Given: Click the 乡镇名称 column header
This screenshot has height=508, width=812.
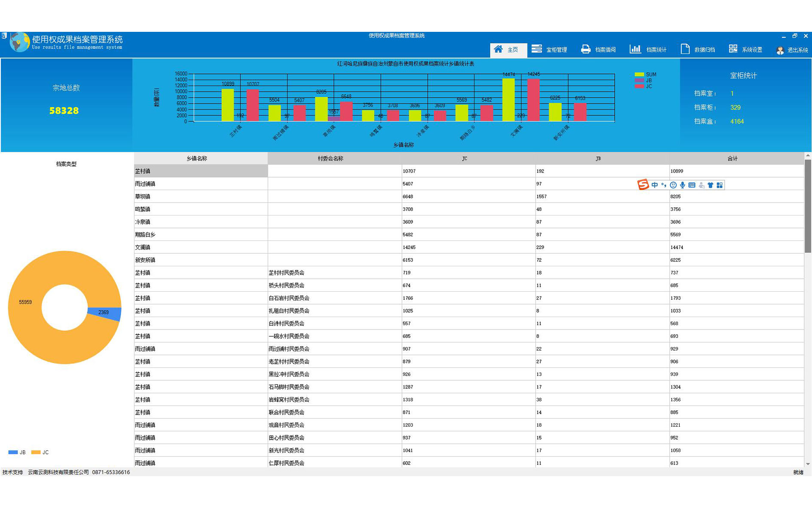Looking at the screenshot, I should tap(201, 158).
